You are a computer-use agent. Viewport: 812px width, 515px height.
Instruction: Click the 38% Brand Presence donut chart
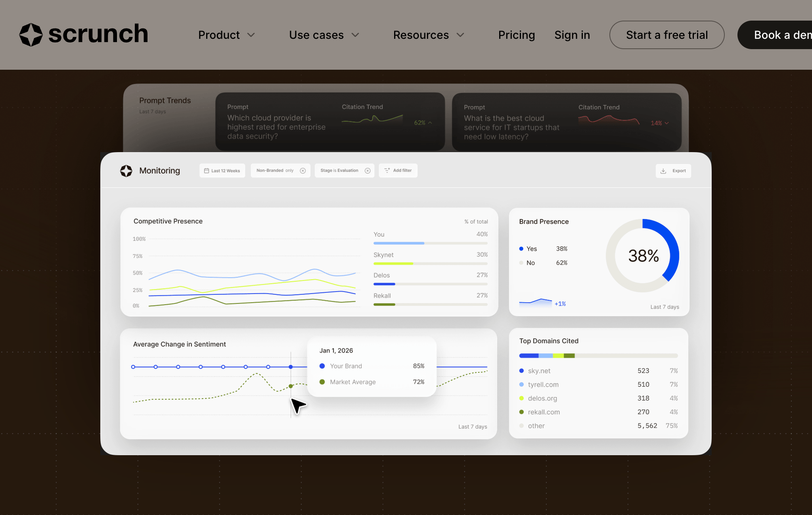pos(643,256)
